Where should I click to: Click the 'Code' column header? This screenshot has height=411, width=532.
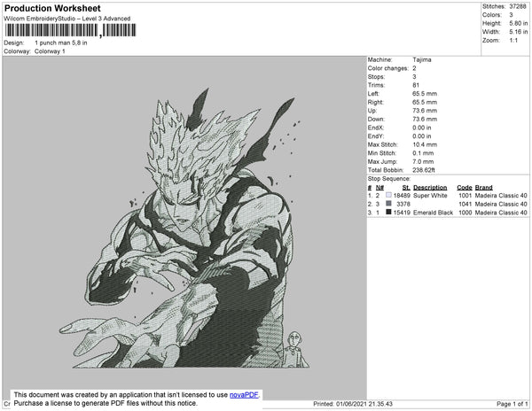(465, 188)
